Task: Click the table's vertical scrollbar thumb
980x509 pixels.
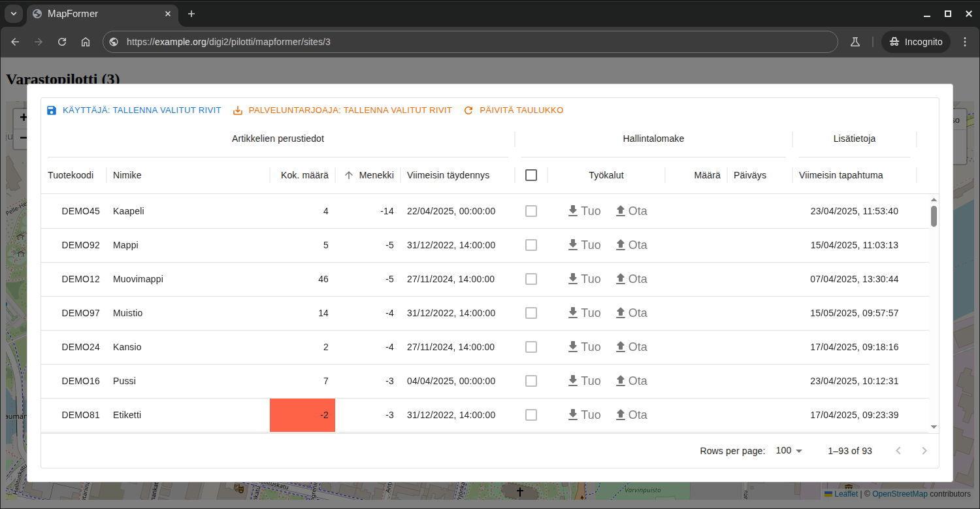Action: [934, 216]
